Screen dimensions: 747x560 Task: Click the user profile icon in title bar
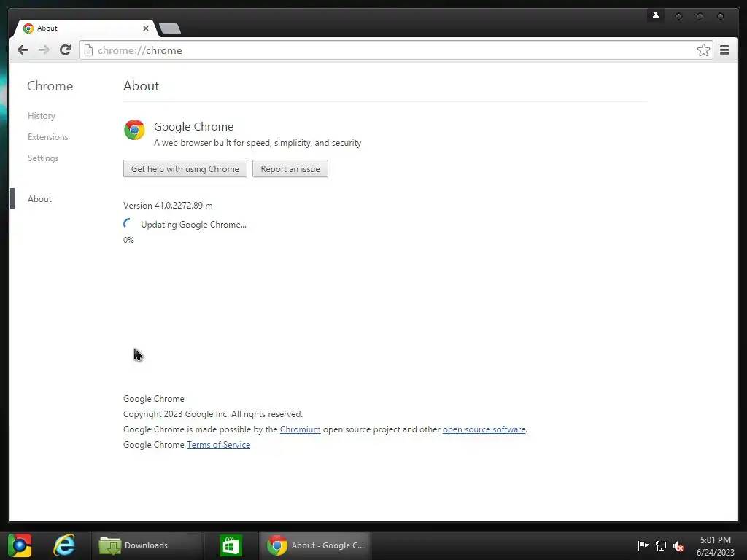656,15
